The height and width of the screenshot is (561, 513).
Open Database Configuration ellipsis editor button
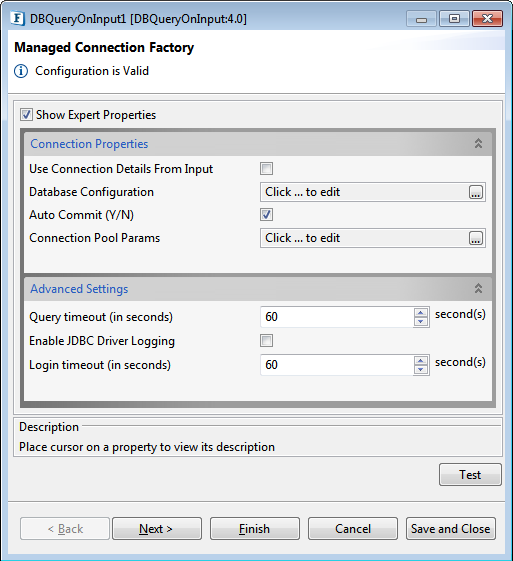(x=476, y=192)
